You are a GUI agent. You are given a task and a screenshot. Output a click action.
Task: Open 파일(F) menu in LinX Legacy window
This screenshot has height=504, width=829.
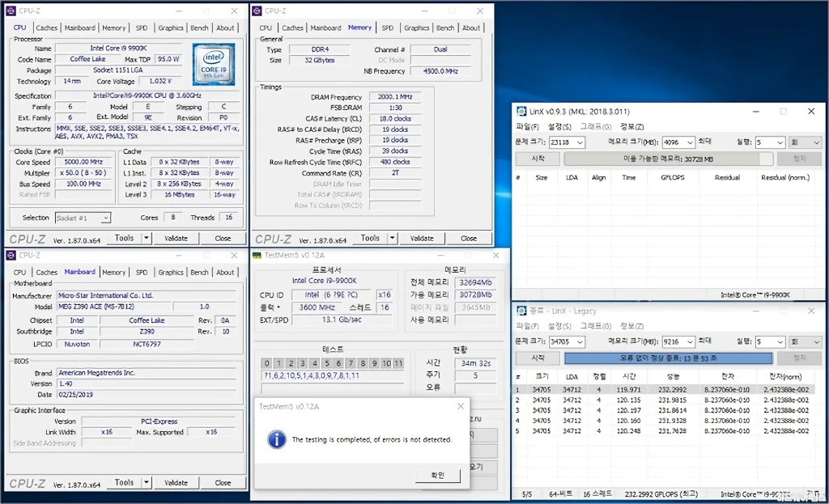coord(527,326)
